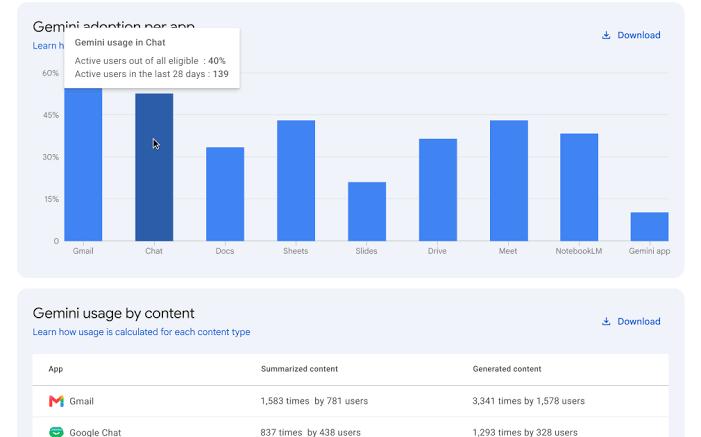Click the 'Gemini usage by content' heading
Image resolution: width=701 pixels, height=437 pixels.
click(114, 313)
